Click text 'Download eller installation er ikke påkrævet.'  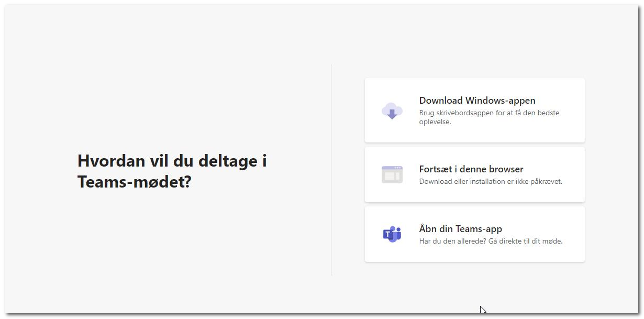click(491, 182)
